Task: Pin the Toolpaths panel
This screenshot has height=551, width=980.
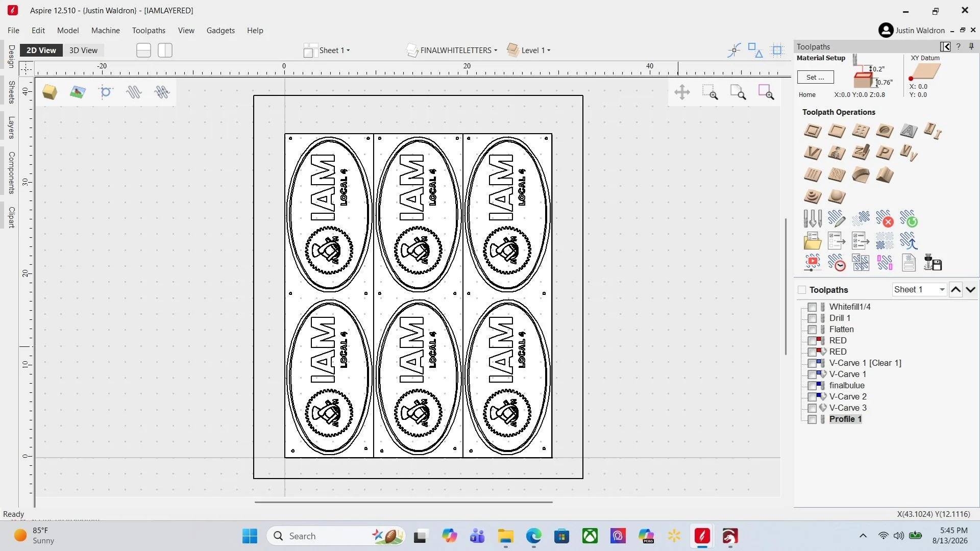Action: [x=971, y=46]
